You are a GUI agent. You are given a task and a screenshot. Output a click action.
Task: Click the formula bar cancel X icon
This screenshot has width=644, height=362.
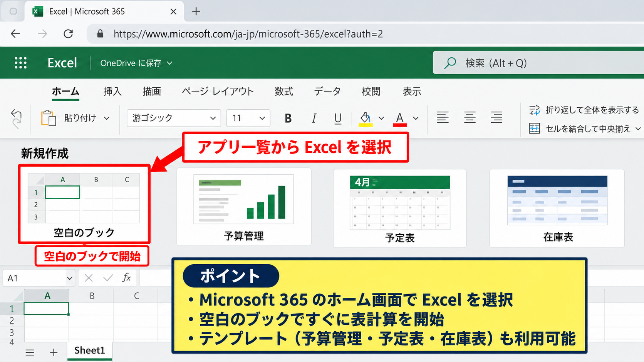pos(89,278)
